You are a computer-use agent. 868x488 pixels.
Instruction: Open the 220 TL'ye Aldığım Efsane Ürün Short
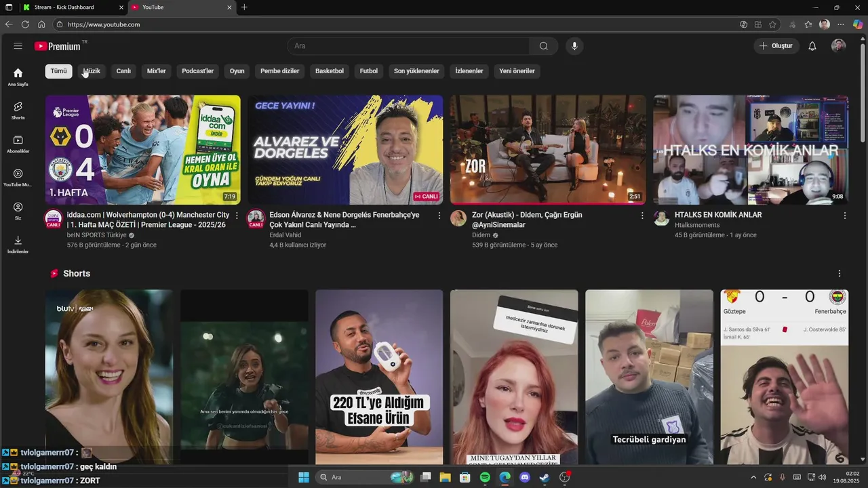379,377
